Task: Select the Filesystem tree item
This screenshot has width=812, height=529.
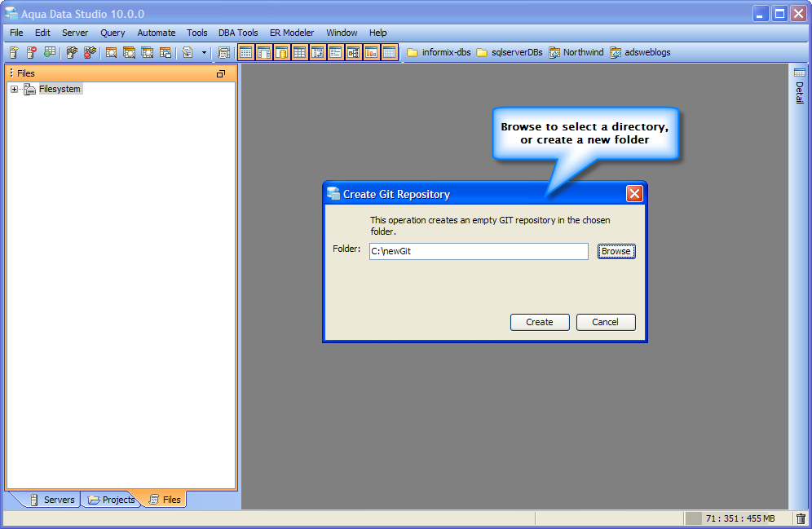Action: (x=60, y=89)
